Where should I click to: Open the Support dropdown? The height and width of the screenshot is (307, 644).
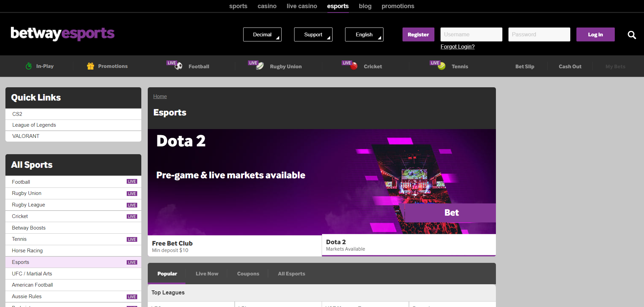313,35
